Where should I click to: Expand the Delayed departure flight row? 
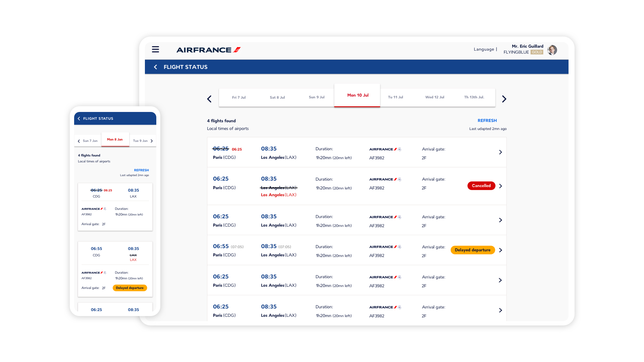(500, 250)
